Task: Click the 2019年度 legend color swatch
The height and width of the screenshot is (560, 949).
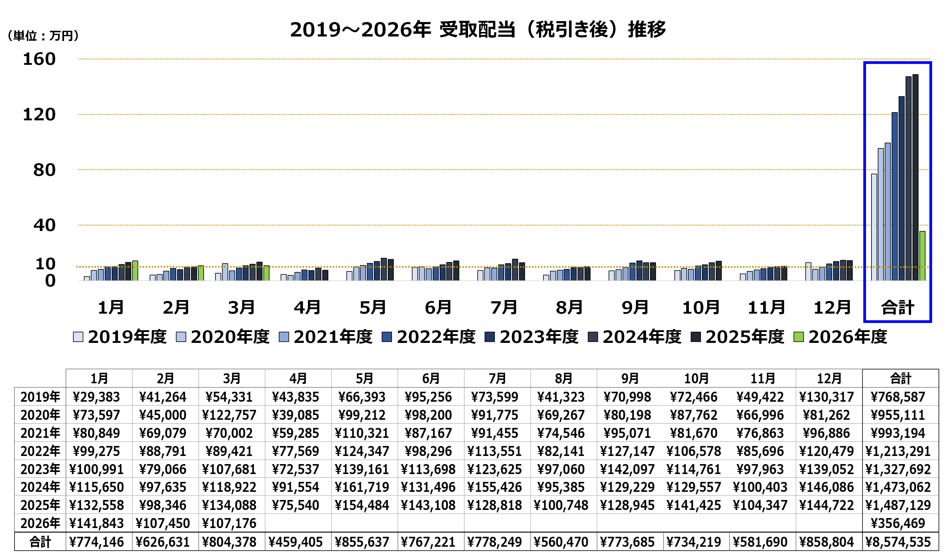Action: 78,337
